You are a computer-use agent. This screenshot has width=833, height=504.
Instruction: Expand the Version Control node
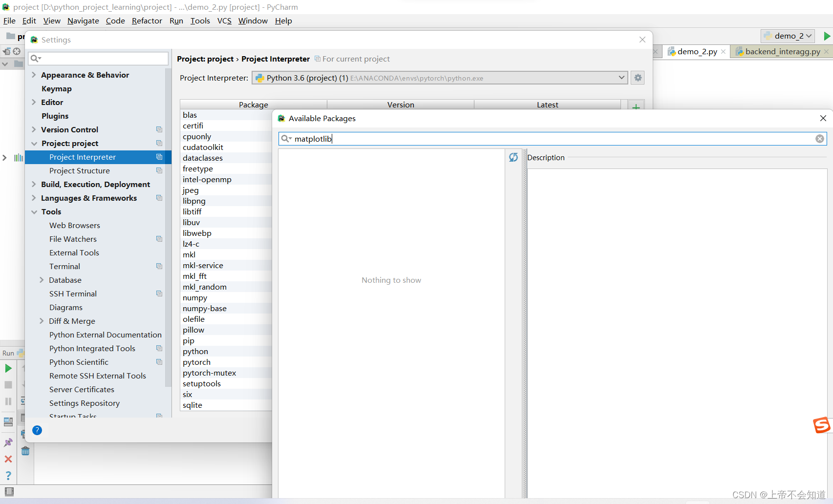coord(34,129)
